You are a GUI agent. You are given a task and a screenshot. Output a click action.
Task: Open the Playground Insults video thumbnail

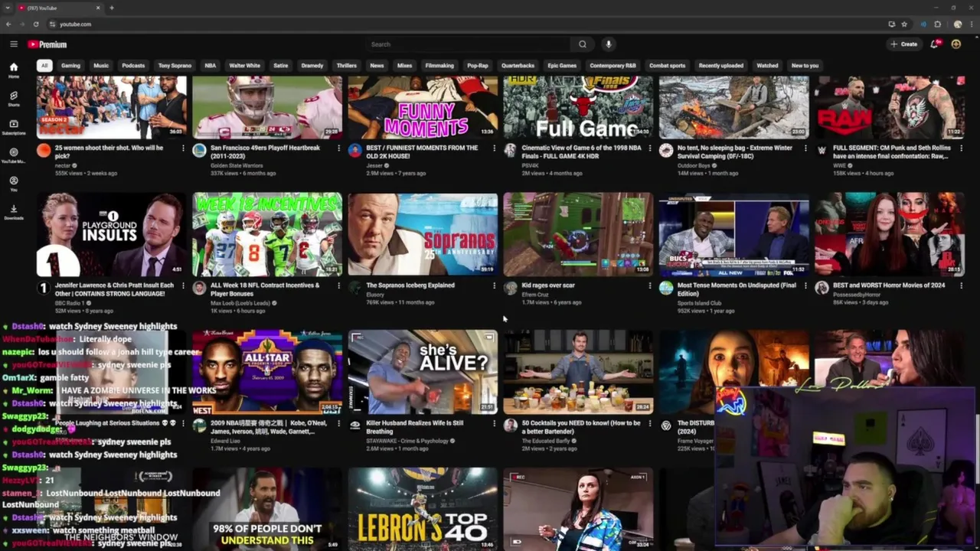click(x=112, y=234)
